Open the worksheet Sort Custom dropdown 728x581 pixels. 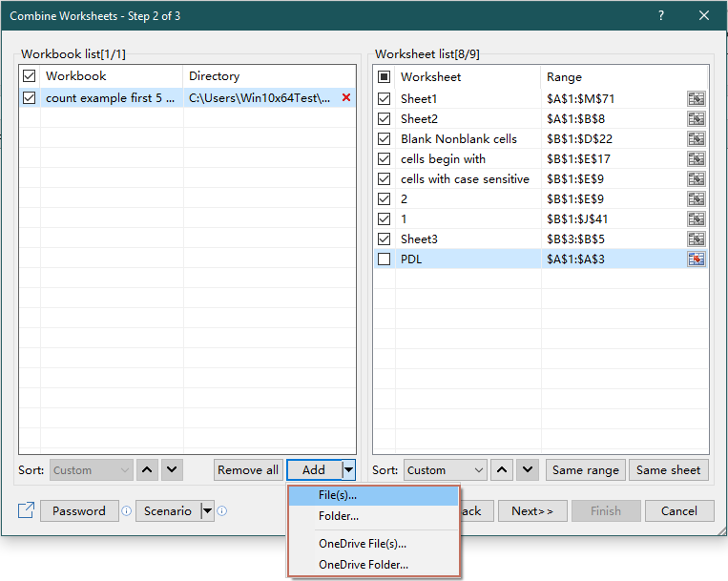pos(444,469)
